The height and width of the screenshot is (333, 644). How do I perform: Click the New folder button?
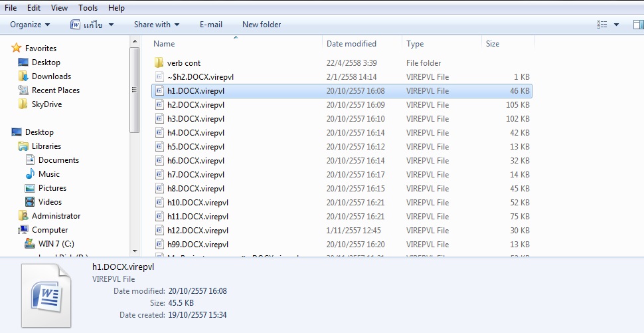click(262, 25)
